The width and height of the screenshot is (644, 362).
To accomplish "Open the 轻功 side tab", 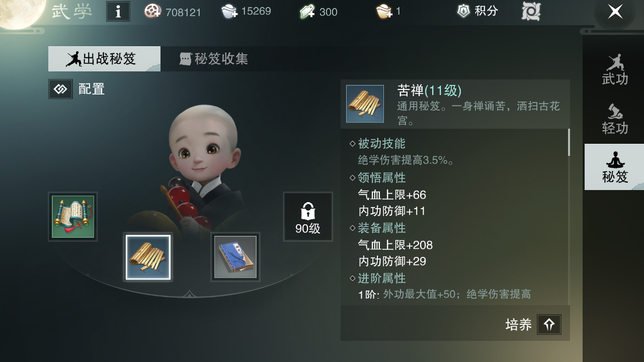I will tap(615, 119).
